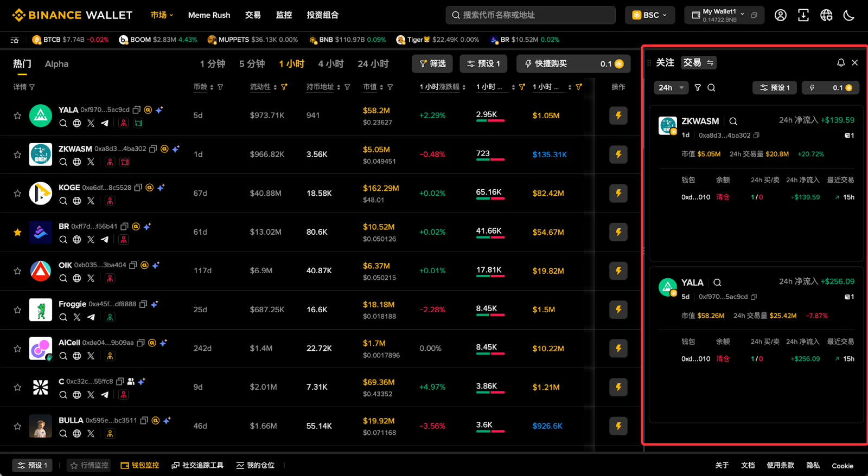The width and height of the screenshot is (868, 476).
Task: Open the X (Twitter) link for KOGE
Action: 91,201
